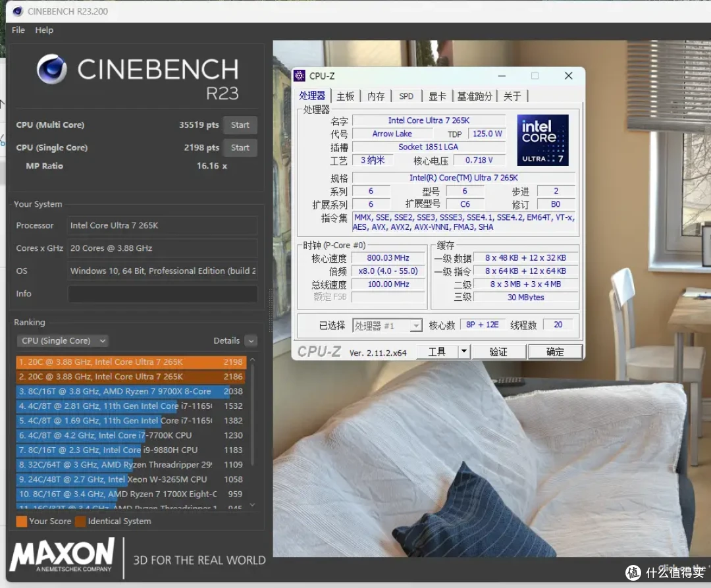Open the 工具 dropdown arrow in CPU-Z

pos(464,352)
